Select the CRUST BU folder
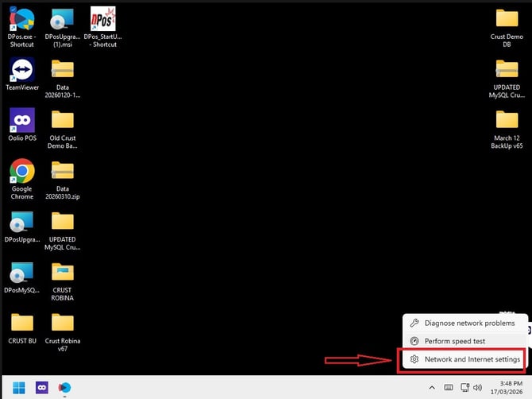This screenshot has height=399, width=532. pyautogui.click(x=22, y=328)
